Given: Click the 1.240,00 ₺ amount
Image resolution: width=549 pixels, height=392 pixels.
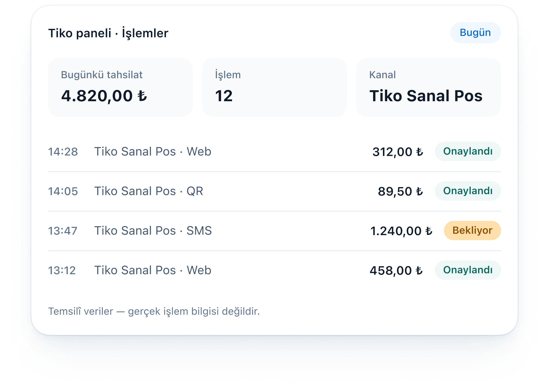Looking at the screenshot, I should pos(401,231).
